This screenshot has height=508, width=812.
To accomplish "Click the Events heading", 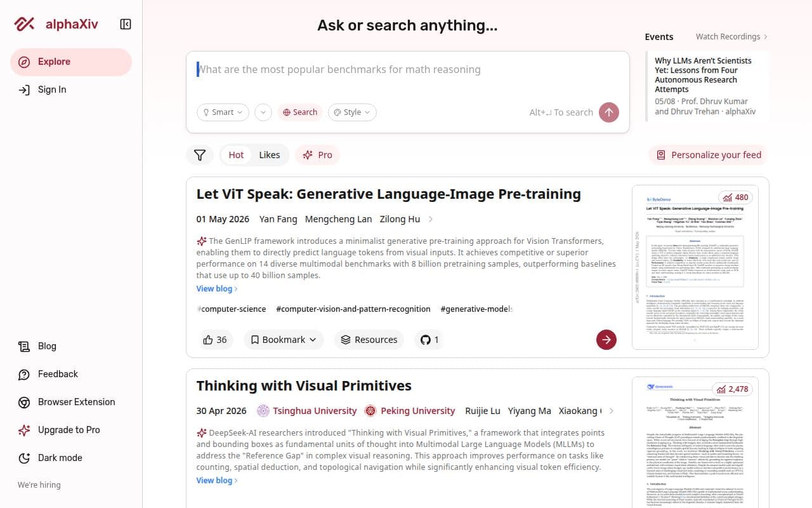I will pyautogui.click(x=659, y=37).
